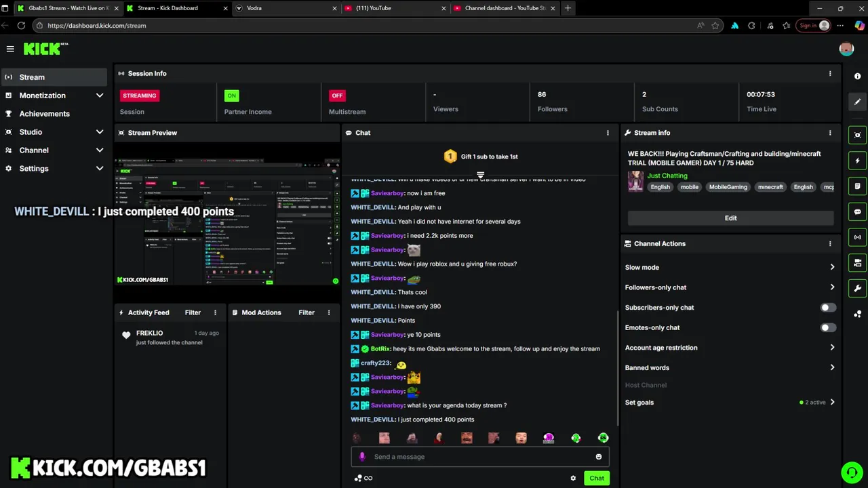Click the MobileGaming stream tag
The image size is (868, 488).
coord(728,187)
